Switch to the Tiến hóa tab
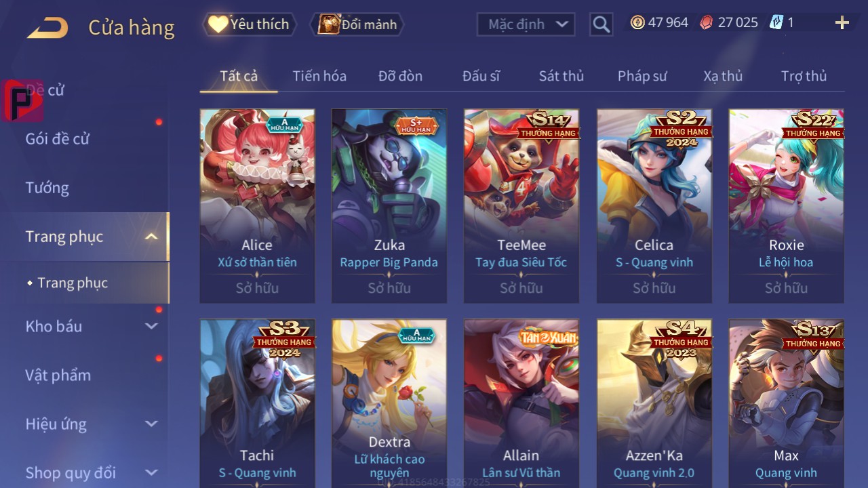Image resolution: width=868 pixels, height=488 pixels. pyautogui.click(x=319, y=76)
